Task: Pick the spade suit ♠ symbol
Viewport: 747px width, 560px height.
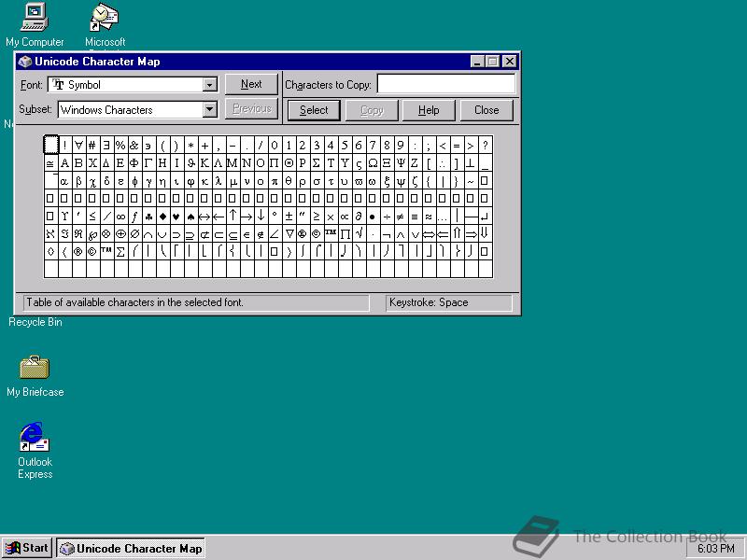Action: (x=190, y=217)
